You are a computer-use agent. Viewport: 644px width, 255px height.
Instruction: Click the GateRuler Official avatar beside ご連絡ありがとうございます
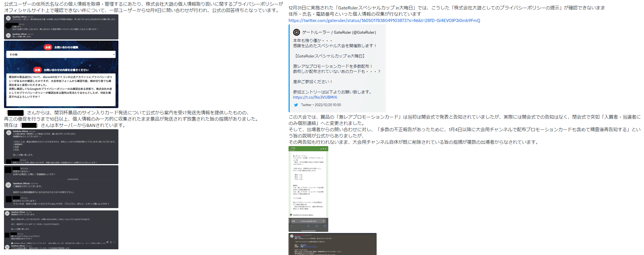(x=8, y=185)
